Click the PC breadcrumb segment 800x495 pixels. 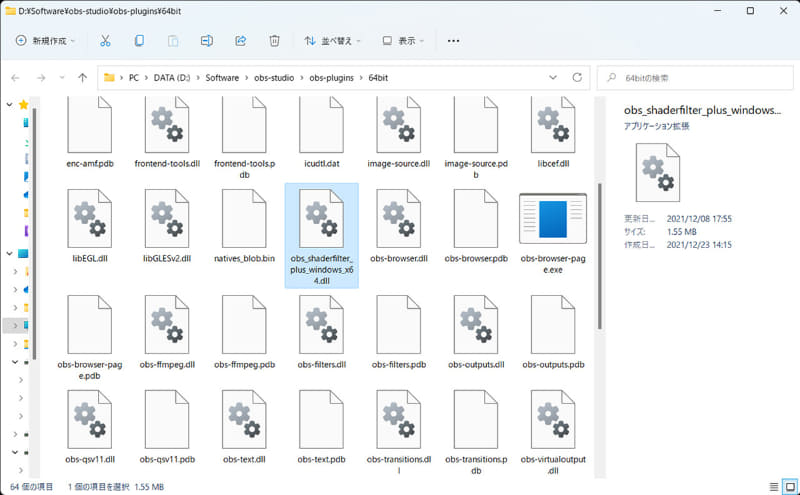(134, 78)
